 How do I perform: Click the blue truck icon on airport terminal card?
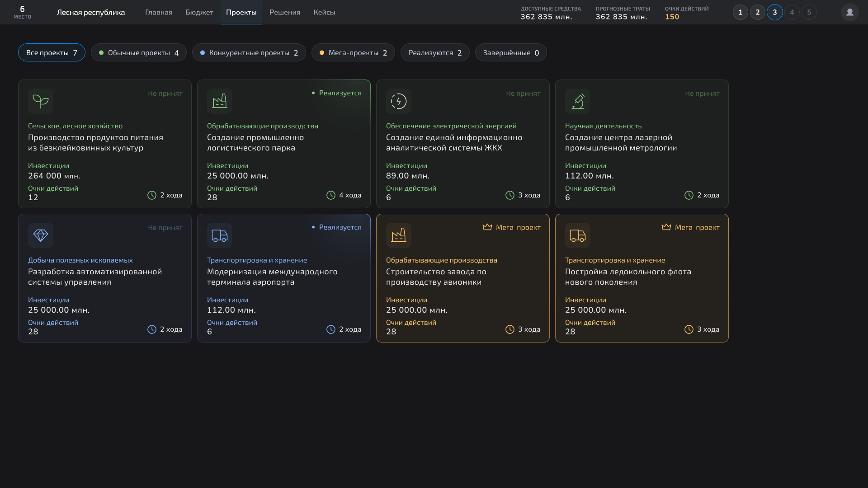point(220,235)
